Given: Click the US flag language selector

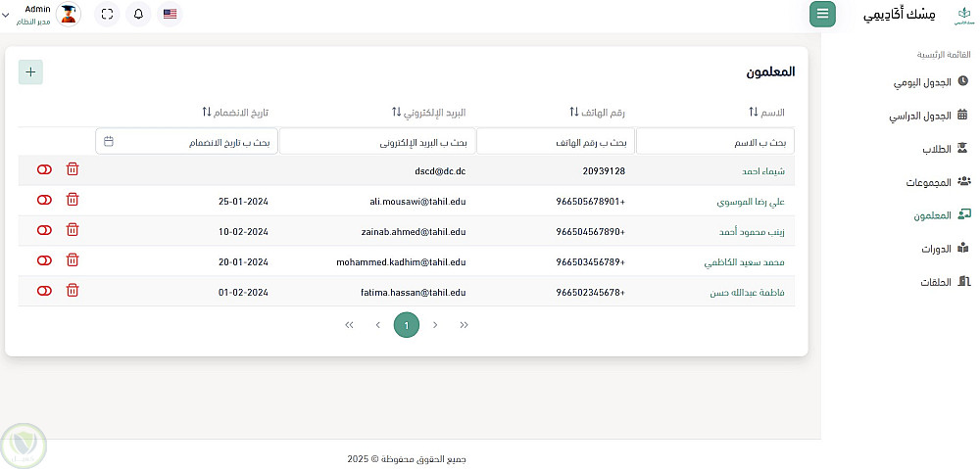Looking at the screenshot, I should [x=171, y=14].
